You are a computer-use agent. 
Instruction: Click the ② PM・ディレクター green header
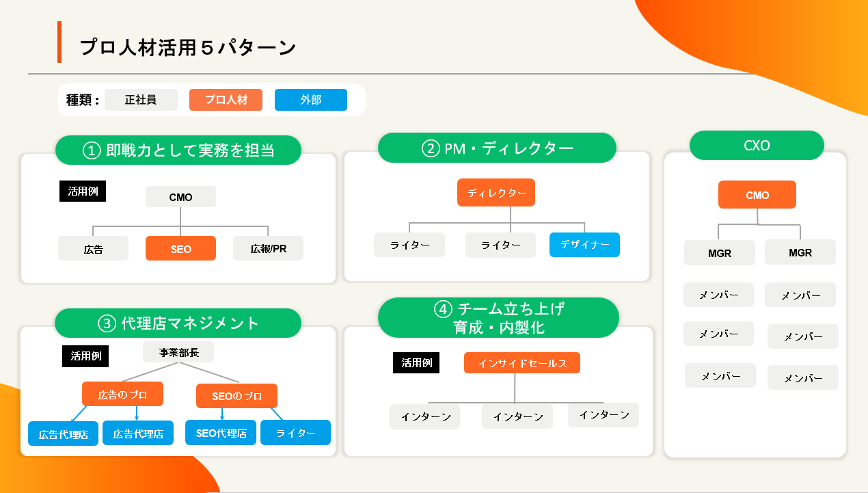pyautogui.click(x=497, y=148)
